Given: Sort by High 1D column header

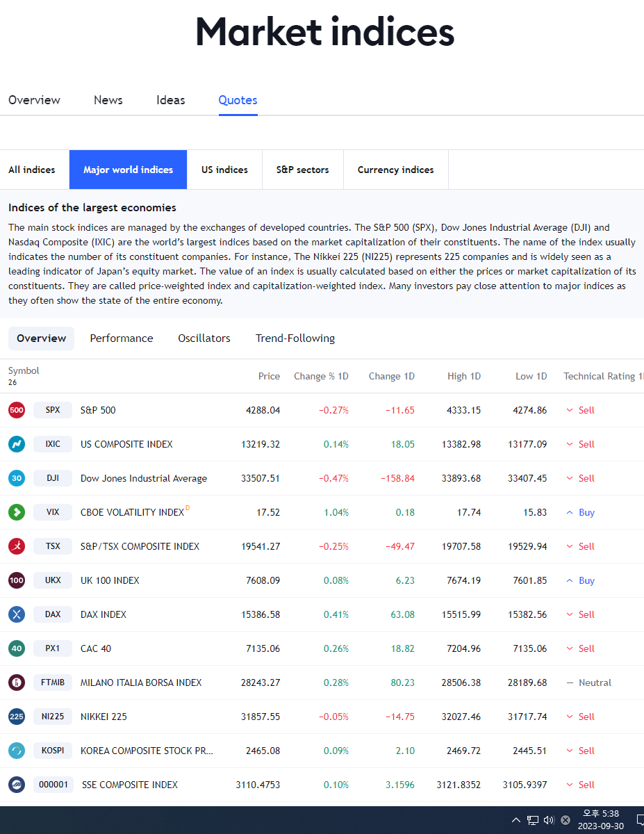Looking at the screenshot, I should tap(464, 376).
